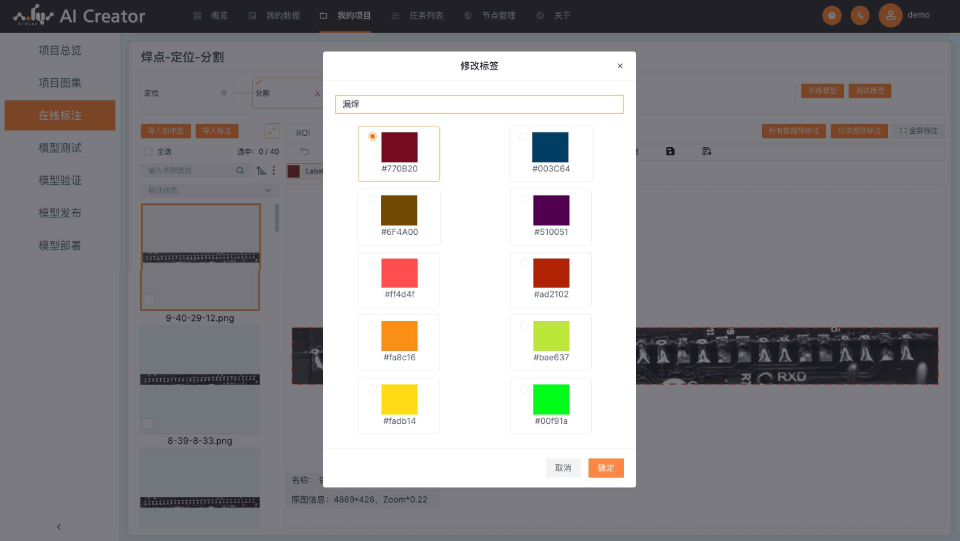Select the #003C64 color radio button
The image size is (960, 541).
(x=523, y=136)
